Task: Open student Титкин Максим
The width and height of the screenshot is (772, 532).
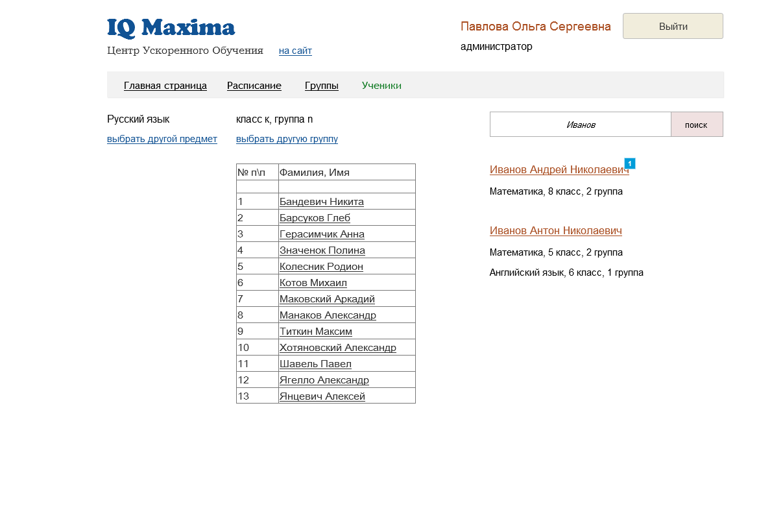Action: (x=315, y=332)
